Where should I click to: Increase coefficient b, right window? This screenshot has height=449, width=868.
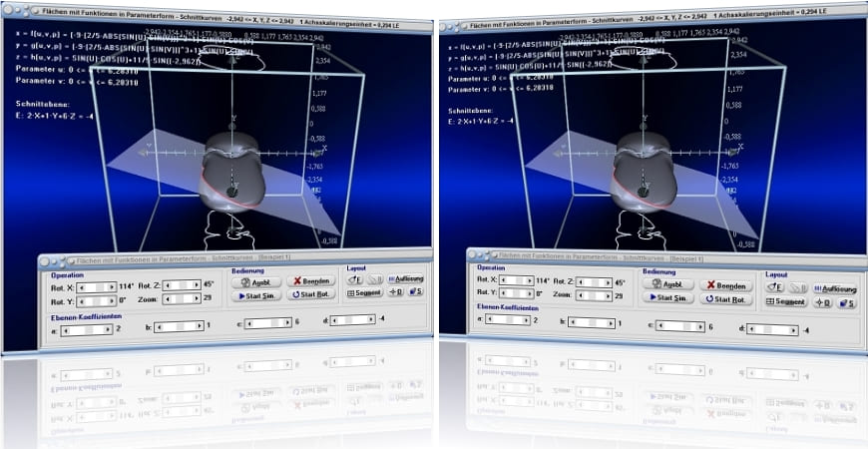pos(611,322)
